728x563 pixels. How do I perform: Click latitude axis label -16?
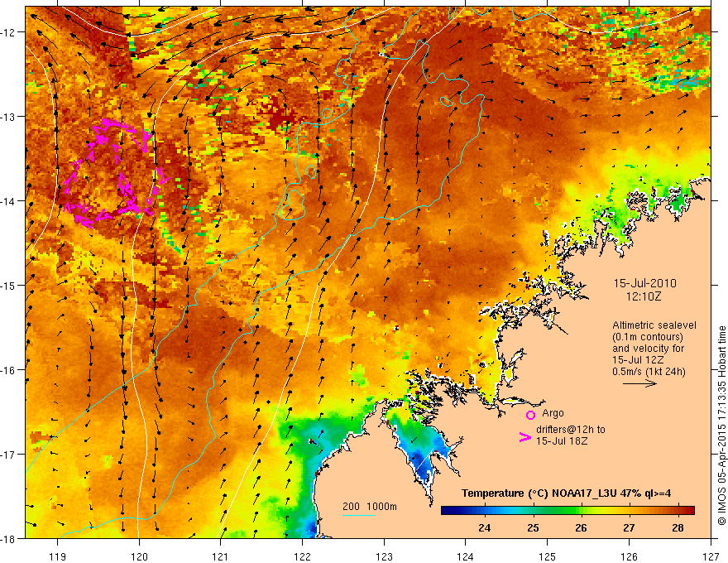[x=8, y=370]
